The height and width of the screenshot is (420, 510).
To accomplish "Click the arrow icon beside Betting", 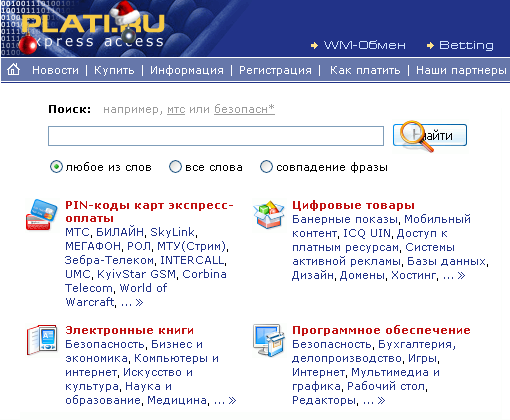I will pos(430,45).
